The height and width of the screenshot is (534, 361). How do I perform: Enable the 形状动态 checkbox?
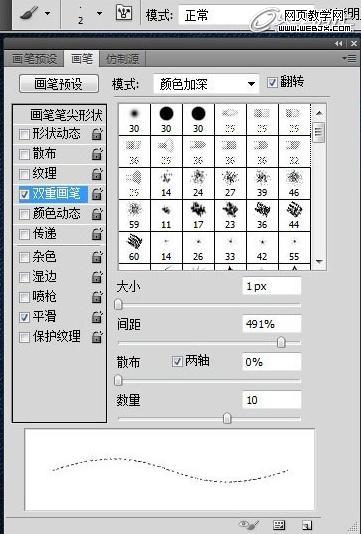point(24,134)
